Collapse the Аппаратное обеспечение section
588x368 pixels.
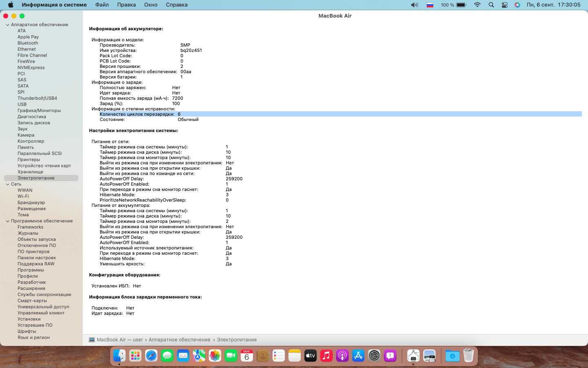click(x=7, y=25)
